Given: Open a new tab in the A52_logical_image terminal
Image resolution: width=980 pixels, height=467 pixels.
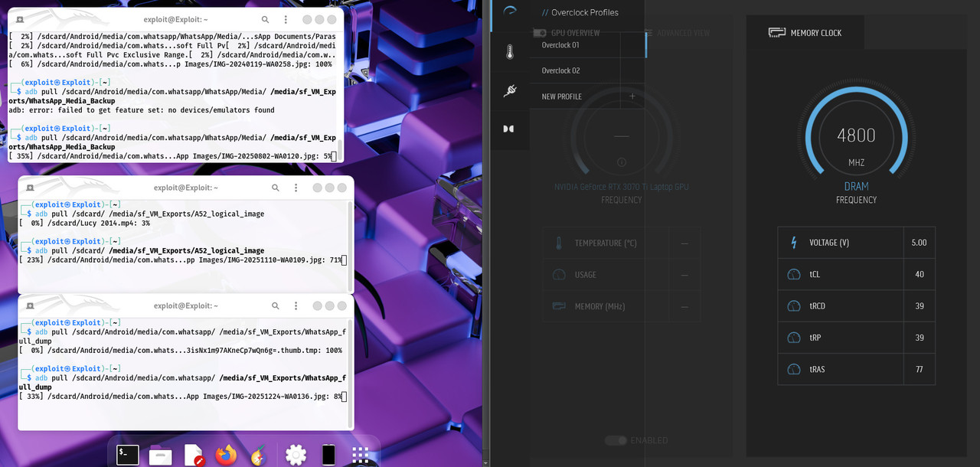Looking at the screenshot, I should click(29, 188).
